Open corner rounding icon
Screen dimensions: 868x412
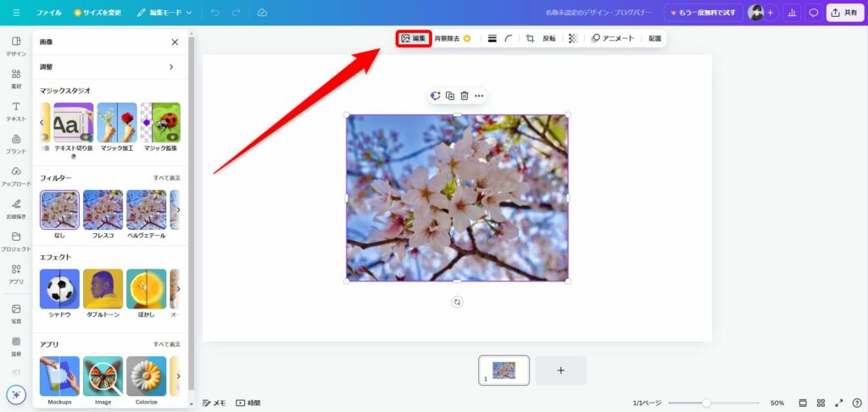pos(509,39)
